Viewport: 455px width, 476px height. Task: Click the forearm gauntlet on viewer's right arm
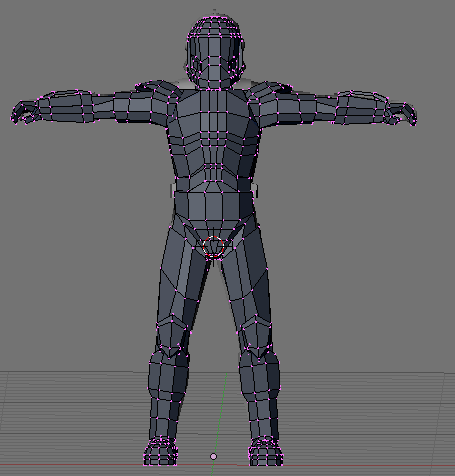(x=362, y=107)
